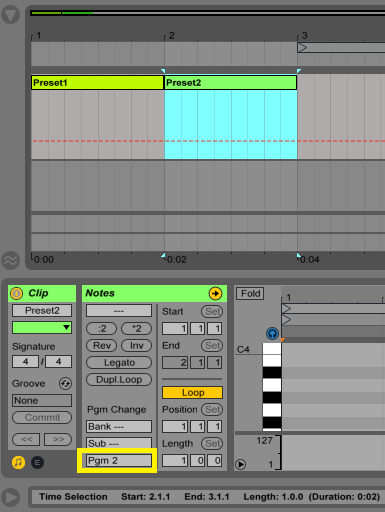385x512 pixels.
Task: Click the Dupl.Loop button
Action: click(x=119, y=379)
